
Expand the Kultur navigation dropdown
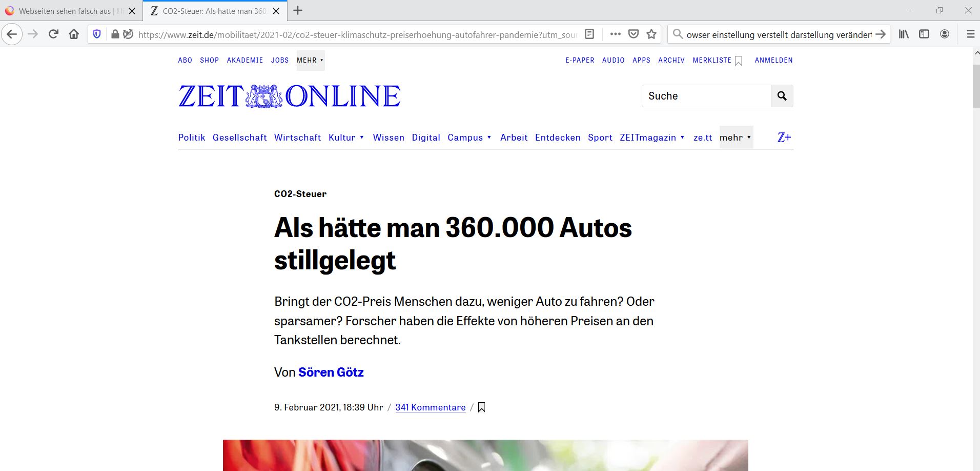click(x=346, y=138)
